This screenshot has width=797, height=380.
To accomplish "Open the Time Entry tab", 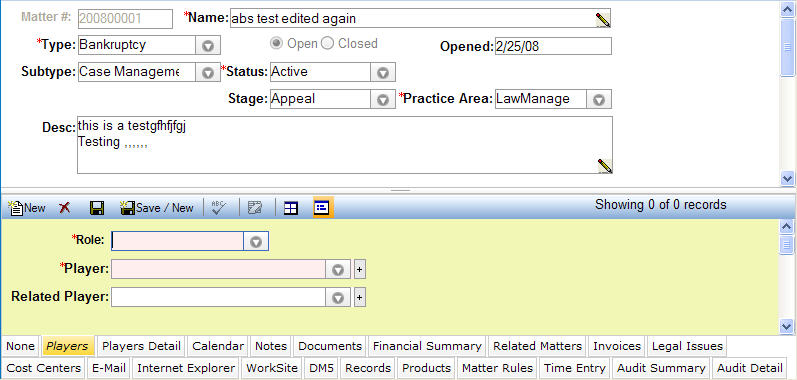I will coord(574,368).
